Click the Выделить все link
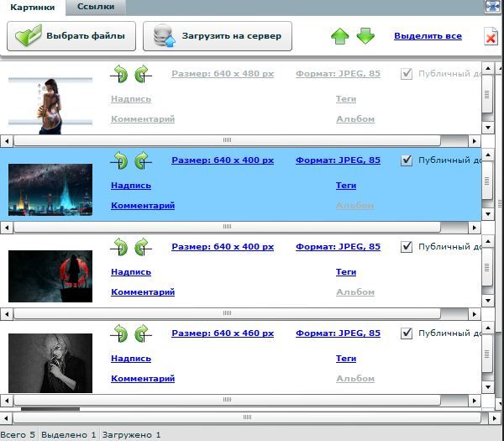504x441 pixels. pyautogui.click(x=428, y=35)
